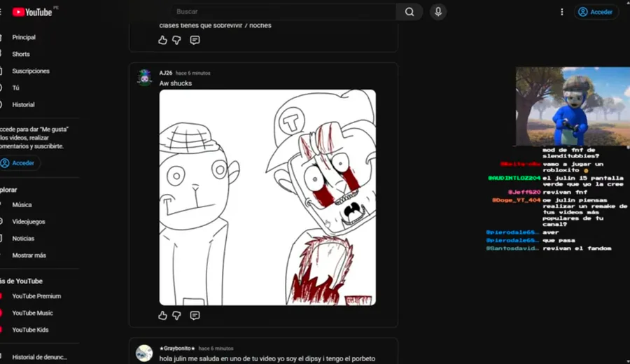Image resolution: width=630 pixels, height=364 pixels.
Task: Expand the Mostrar más sidebar item
Action: tap(29, 255)
